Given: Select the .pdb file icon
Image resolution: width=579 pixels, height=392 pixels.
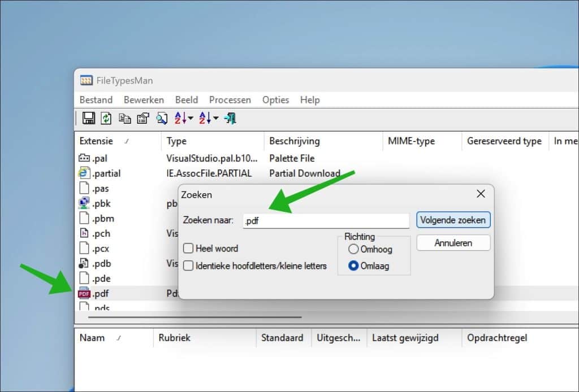Looking at the screenshot, I should 84,263.
